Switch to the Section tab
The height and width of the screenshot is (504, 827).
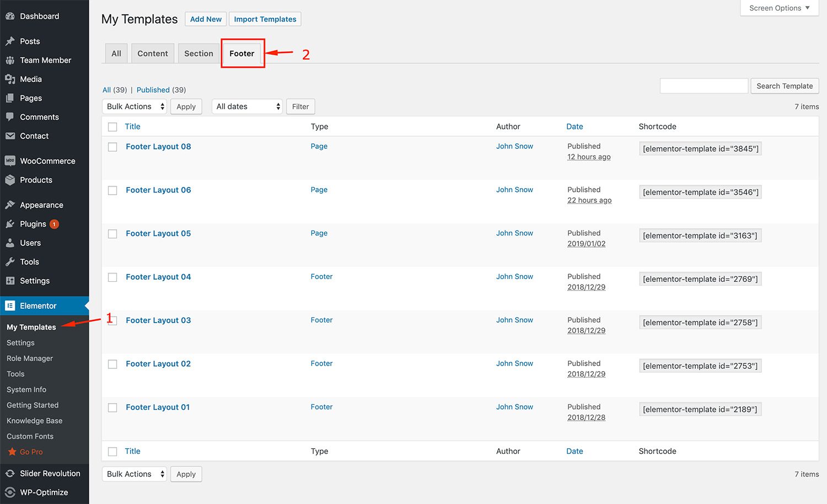198,53
